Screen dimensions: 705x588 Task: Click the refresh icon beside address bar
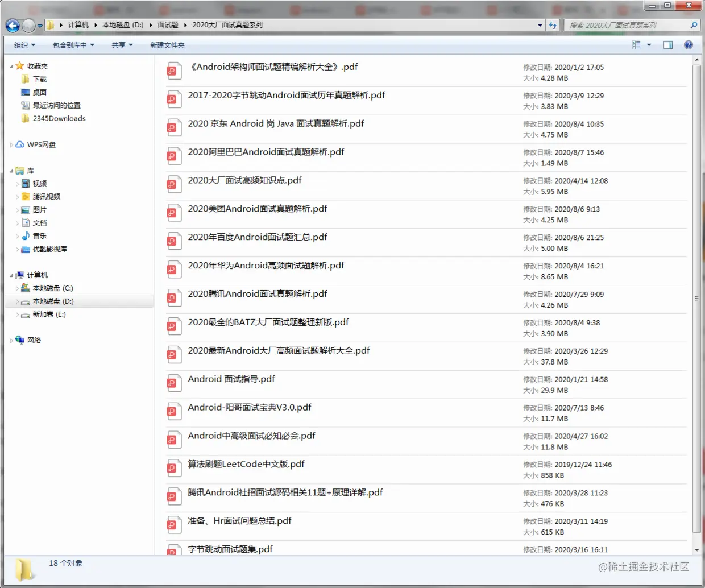(x=553, y=25)
